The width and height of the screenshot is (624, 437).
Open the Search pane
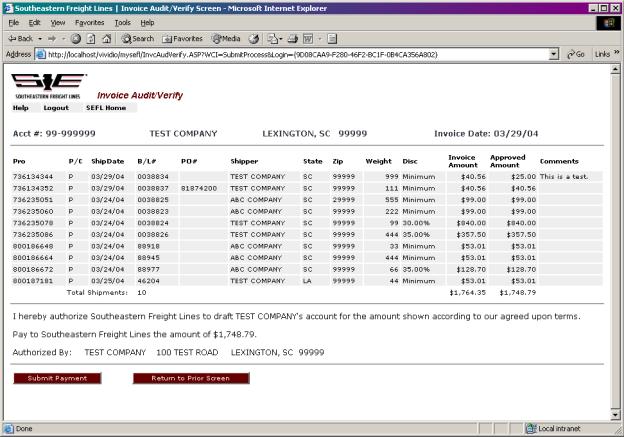point(137,38)
